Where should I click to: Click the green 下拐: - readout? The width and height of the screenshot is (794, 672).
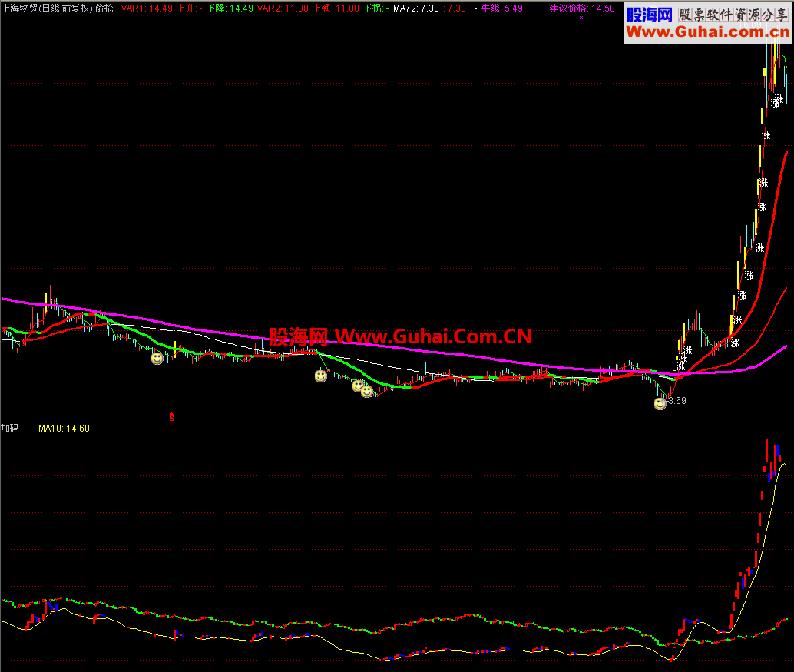click(376, 8)
